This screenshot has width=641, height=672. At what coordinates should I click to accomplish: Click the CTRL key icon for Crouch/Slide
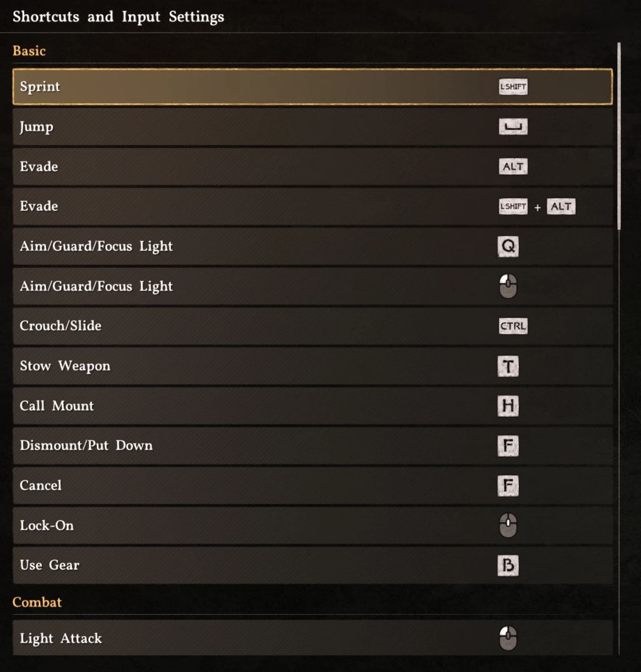click(513, 326)
